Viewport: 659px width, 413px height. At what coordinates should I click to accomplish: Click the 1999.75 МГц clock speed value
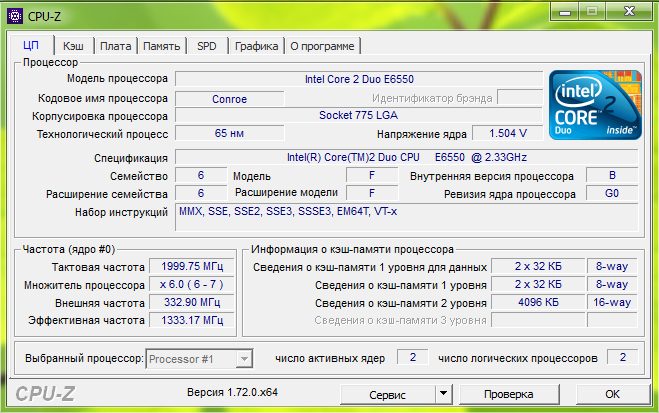pos(192,266)
